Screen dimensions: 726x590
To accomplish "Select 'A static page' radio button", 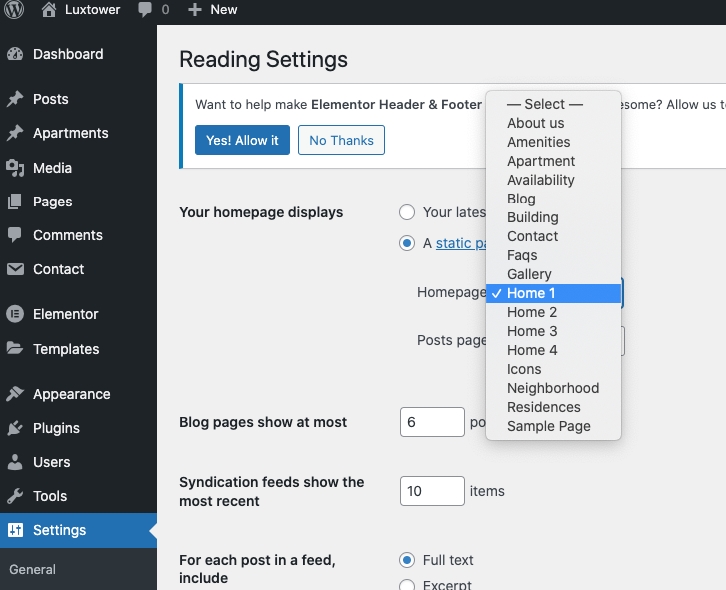I will 407,243.
